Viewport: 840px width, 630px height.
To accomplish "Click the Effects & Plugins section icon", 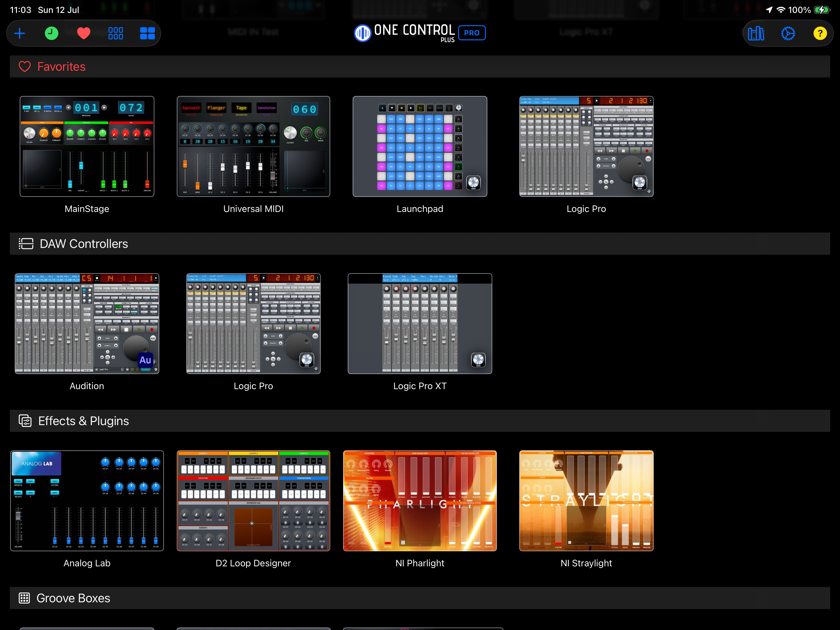I will 25,421.
